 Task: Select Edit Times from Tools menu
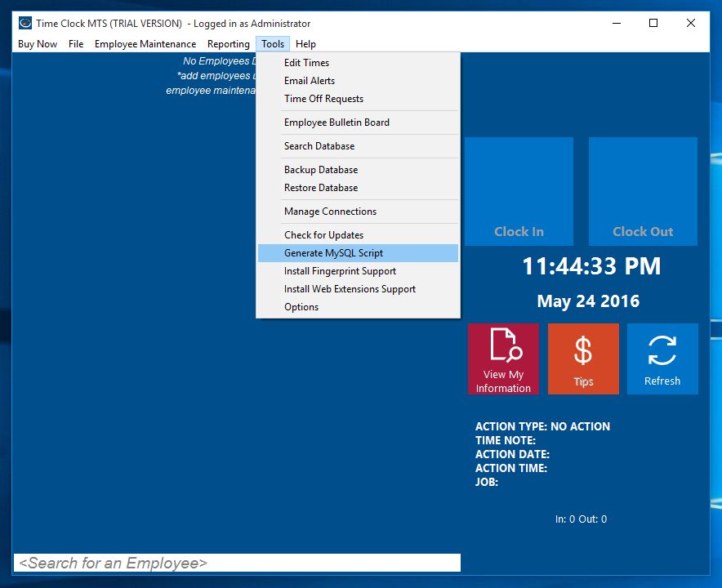click(x=359, y=63)
